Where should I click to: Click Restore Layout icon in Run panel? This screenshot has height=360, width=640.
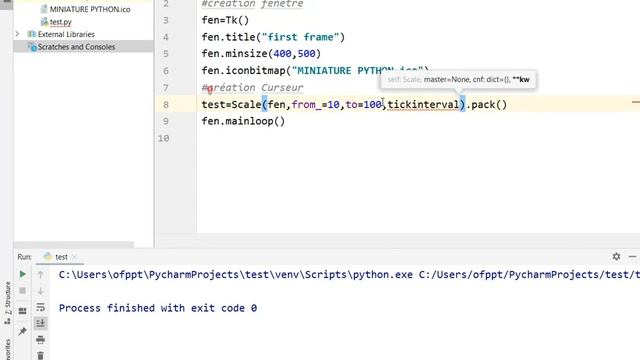(23, 311)
